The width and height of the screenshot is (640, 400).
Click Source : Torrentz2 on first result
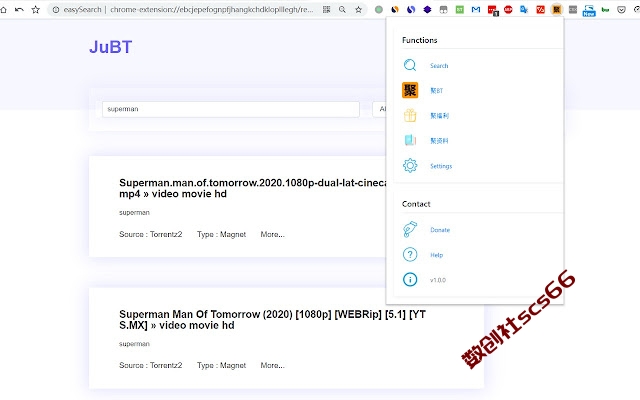pos(151,234)
